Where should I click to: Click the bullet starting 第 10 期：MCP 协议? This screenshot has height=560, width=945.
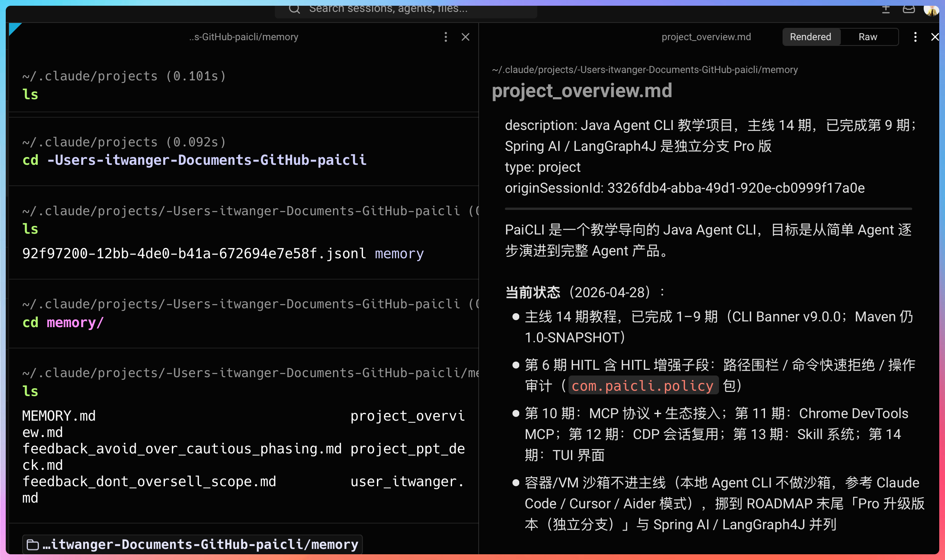pos(717,434)
